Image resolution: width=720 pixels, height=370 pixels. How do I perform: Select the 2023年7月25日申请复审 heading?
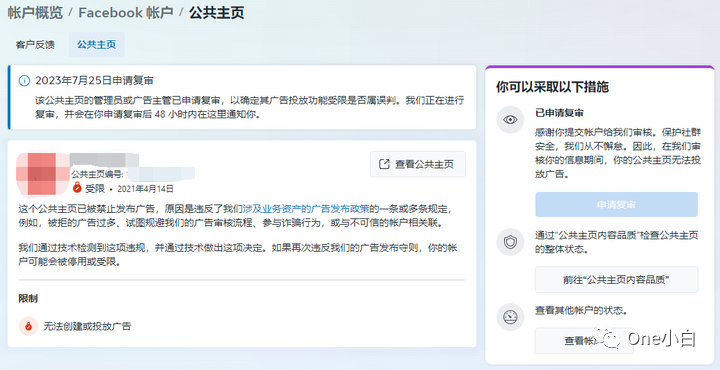[x=94, y=81]
